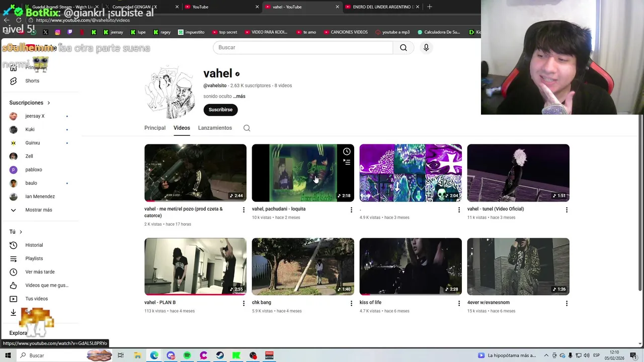Open video title chk bang
The width and height of the screenshot is (644, 362).
coord(262,303)
